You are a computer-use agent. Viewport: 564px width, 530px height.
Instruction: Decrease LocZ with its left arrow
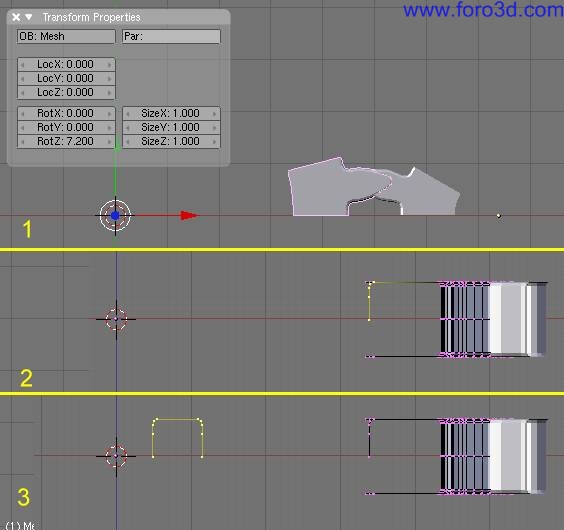click(23, 92)
